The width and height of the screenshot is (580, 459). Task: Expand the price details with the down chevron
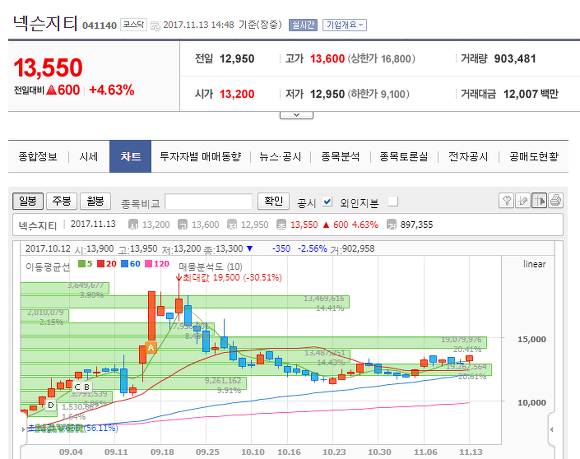(296, 115)
